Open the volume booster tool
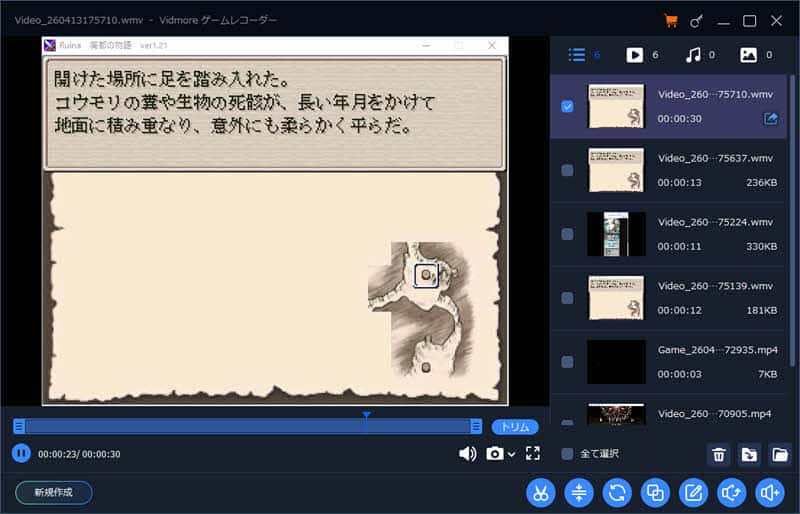The height and width of the screenshot is (514, 800). pyautogui.click(x=769, y=493)
